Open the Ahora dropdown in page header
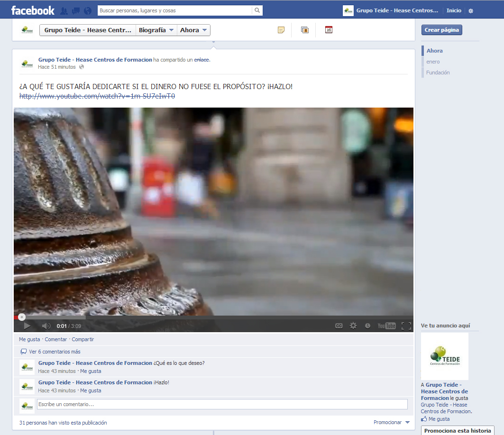 pos(193,30)
